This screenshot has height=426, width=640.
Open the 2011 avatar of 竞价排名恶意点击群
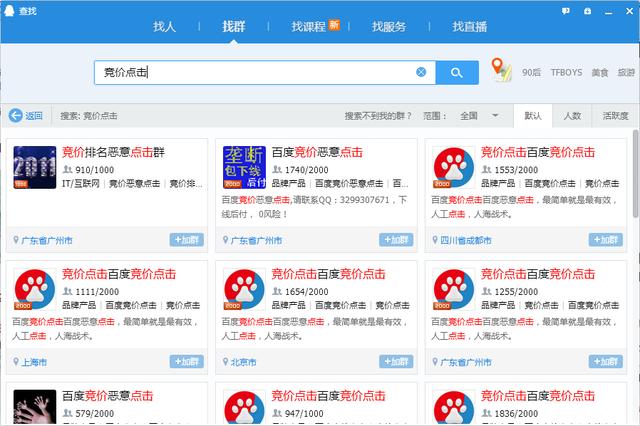35,167
